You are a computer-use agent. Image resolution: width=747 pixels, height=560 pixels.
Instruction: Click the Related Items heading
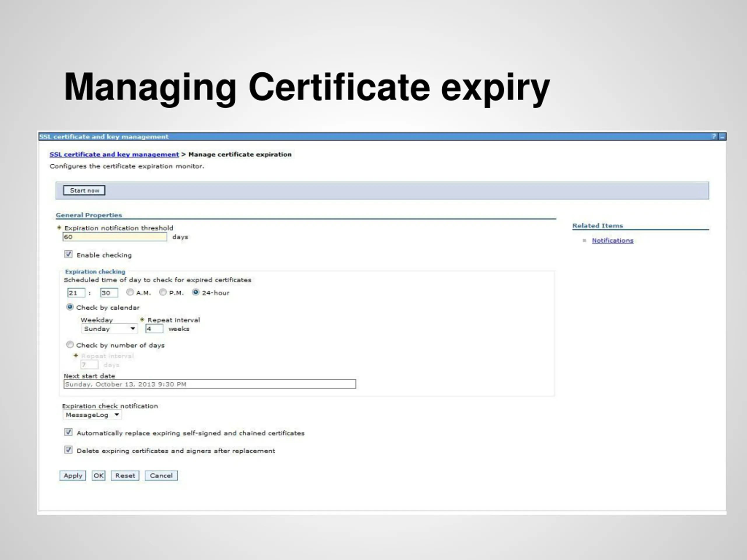598,225
